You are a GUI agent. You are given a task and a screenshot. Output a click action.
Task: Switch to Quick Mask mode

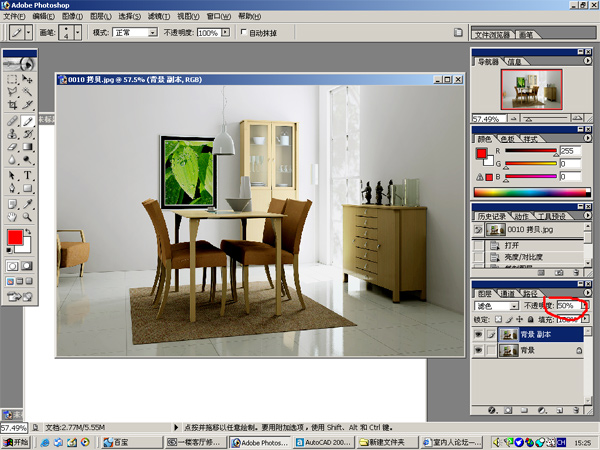pyautogui.click(x=27, y=266)
